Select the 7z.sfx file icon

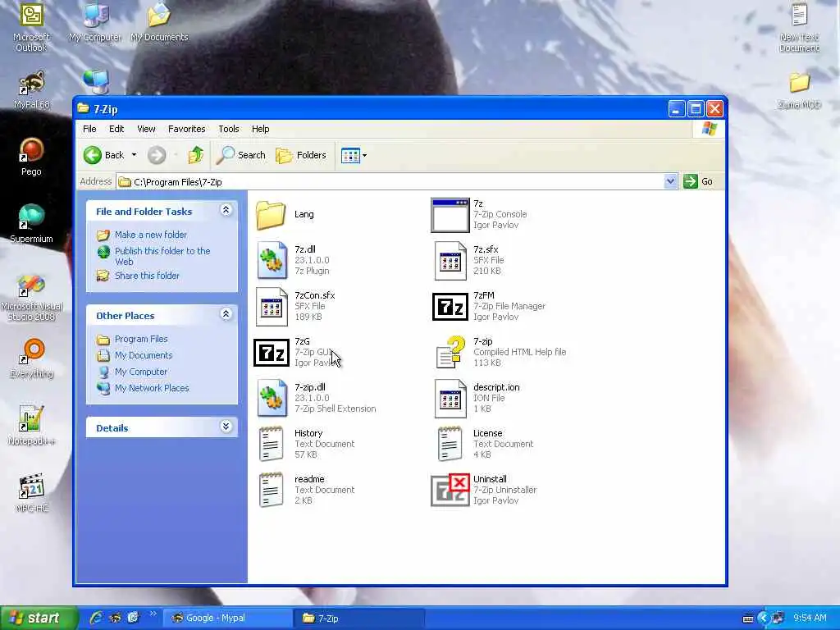pyautogui.click(x=450, y=260)
